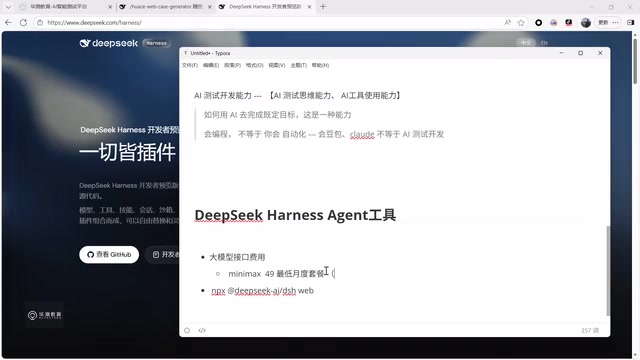Image resolution: width=640 pixels, height=360 pixels.
Task: Toggle Typora source code mode
Action: click(x=202, y=330)
